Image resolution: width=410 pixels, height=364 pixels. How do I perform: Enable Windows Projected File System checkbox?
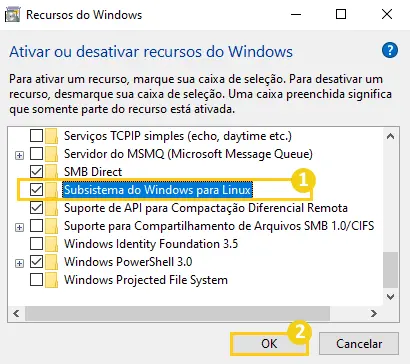[x=36, y=280]
